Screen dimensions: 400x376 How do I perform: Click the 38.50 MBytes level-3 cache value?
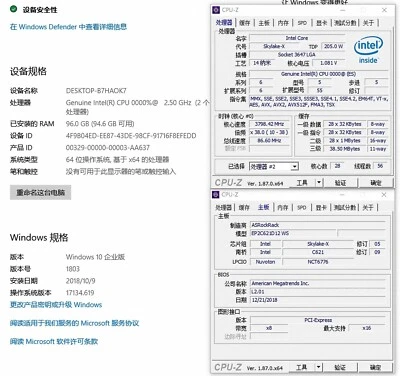[345, 149]
